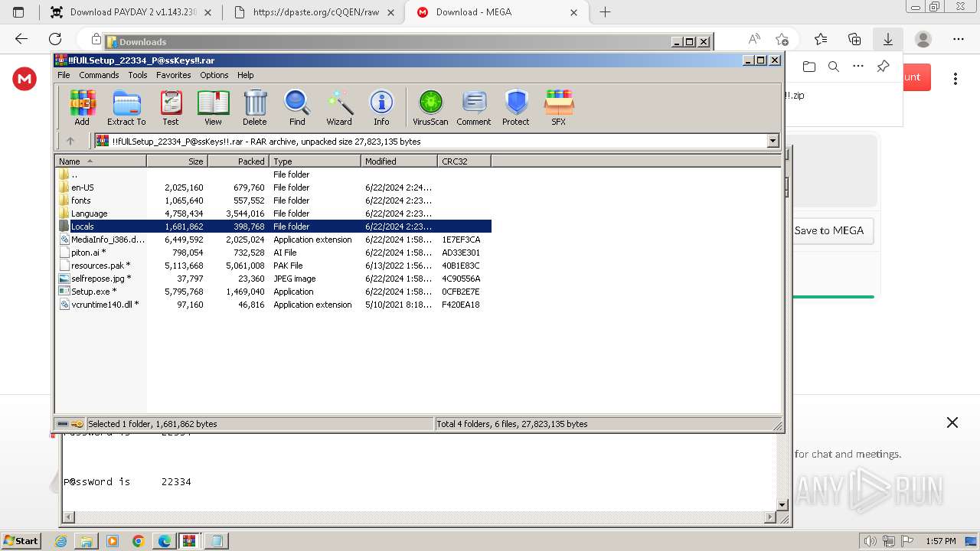Click the key password icon in status bar
This screenshot has height=551, width=980.
coord(77,423)
